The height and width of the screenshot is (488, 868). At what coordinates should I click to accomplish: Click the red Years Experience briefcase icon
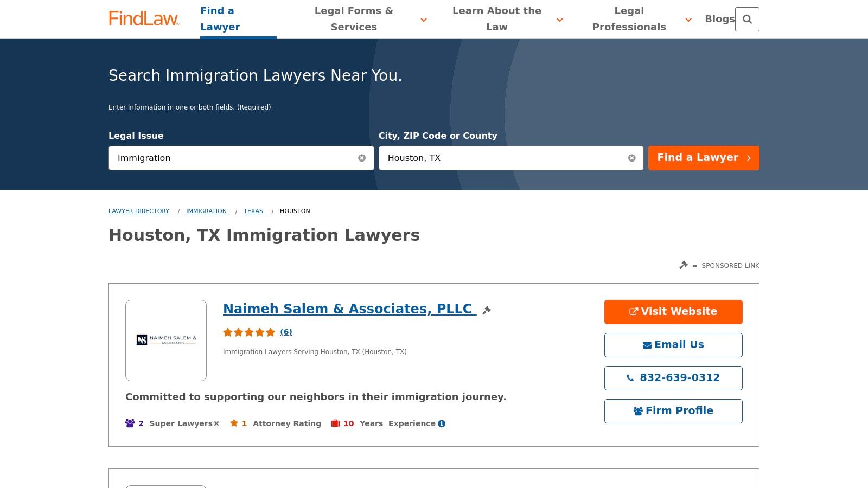[x=335, y=423]
